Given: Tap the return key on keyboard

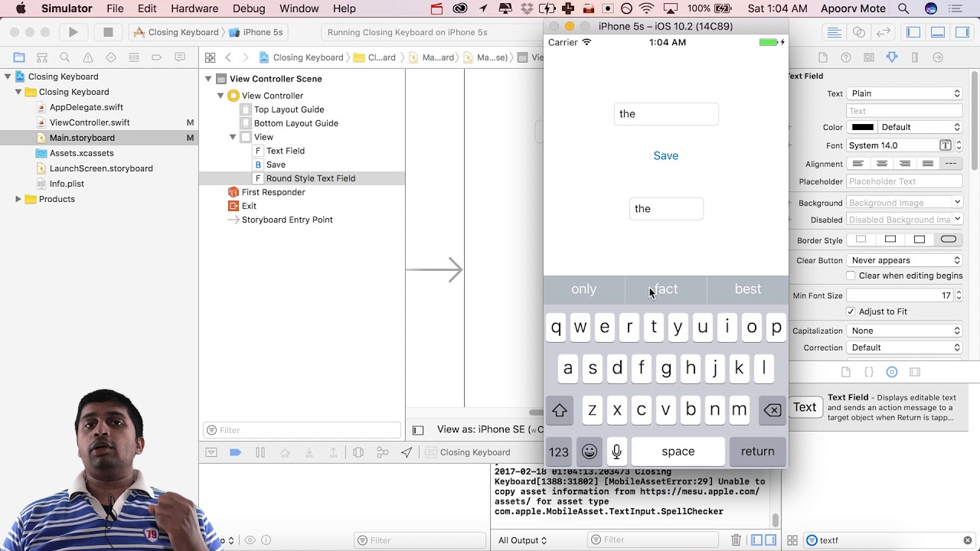Looking at the screenshot, I should [x=758, y=452].
